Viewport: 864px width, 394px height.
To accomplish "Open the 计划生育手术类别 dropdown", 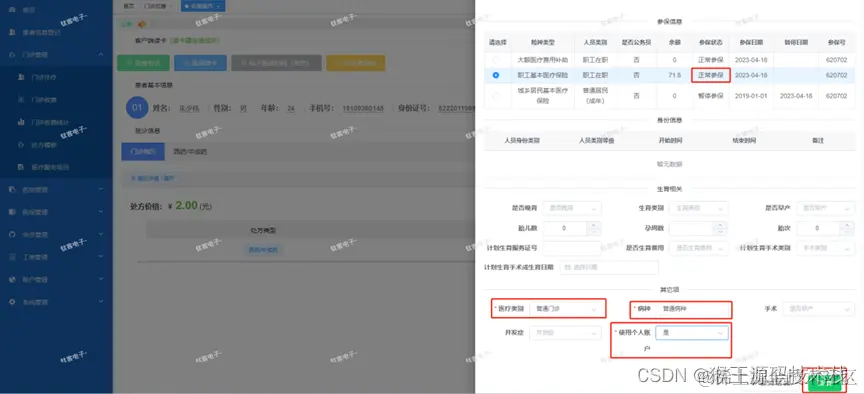I will (826, 248).
